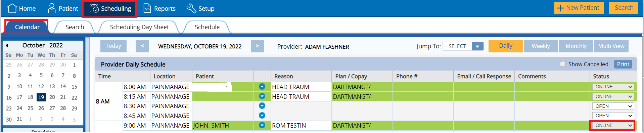Select October 19 in mini calendar
Image resolution: width=644 pixels, height=133 pixels.
click(41, 97)
